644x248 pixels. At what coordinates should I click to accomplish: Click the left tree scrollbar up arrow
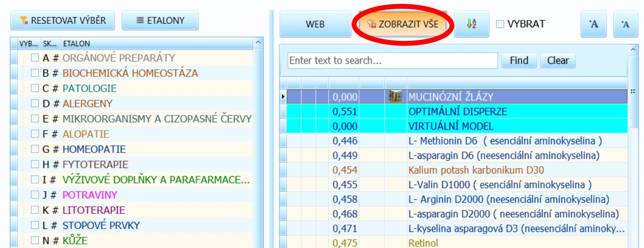(x=258, y=43)
